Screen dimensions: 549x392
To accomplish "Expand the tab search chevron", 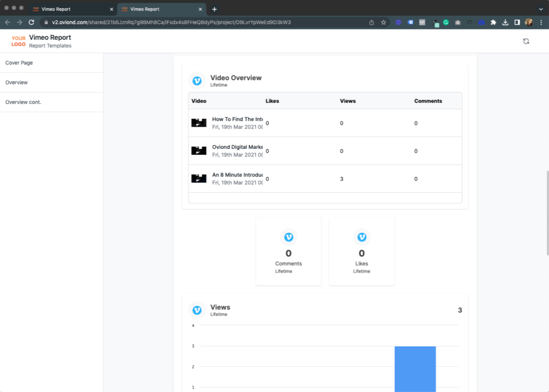I will coord(540,9).
